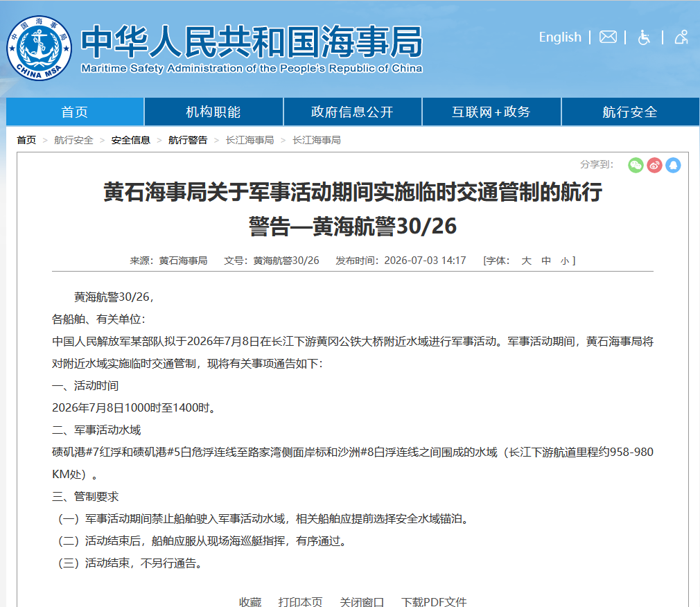
Task: Go to 航行警告 in breadcrumb
Action: tap(188, 140)
